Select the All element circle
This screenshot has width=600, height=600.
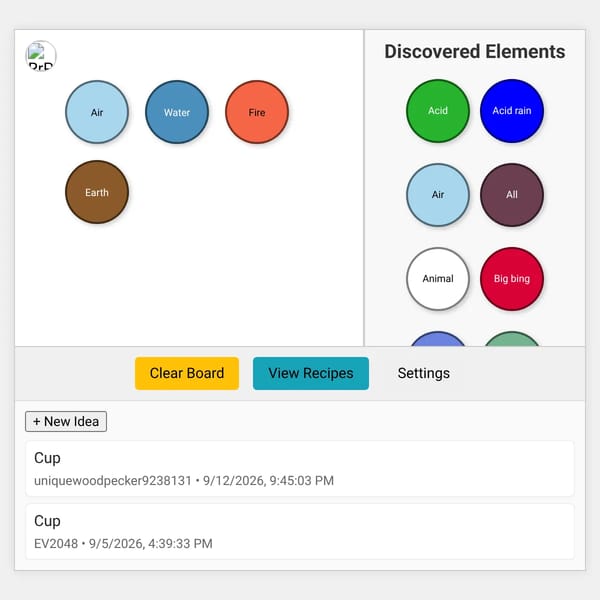coord(512,195)
